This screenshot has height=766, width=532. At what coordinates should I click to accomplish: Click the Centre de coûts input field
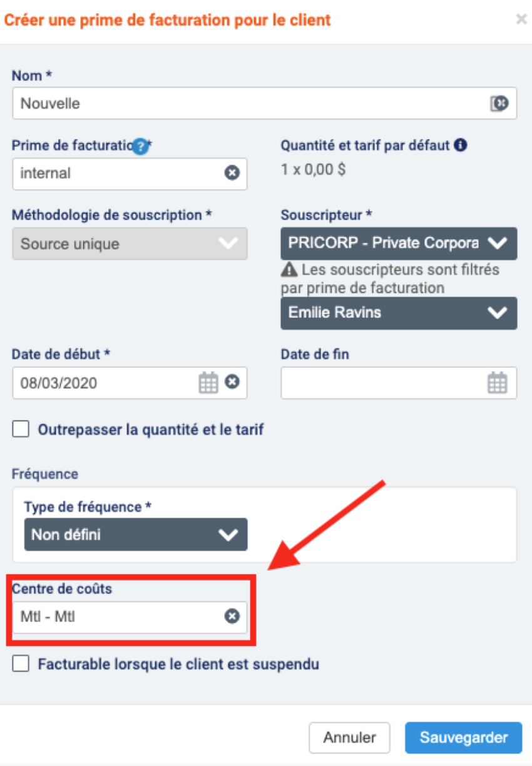(x=130, y=617)
